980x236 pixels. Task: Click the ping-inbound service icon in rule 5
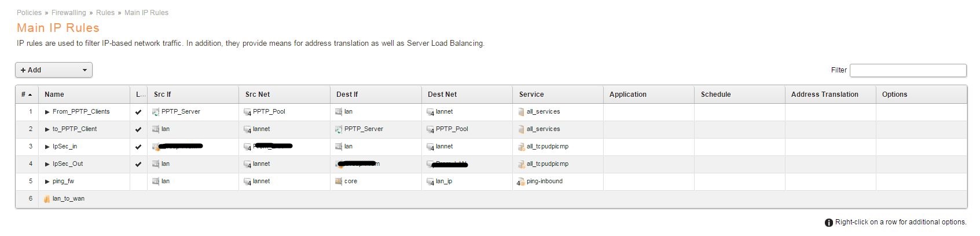click(520, 181)
